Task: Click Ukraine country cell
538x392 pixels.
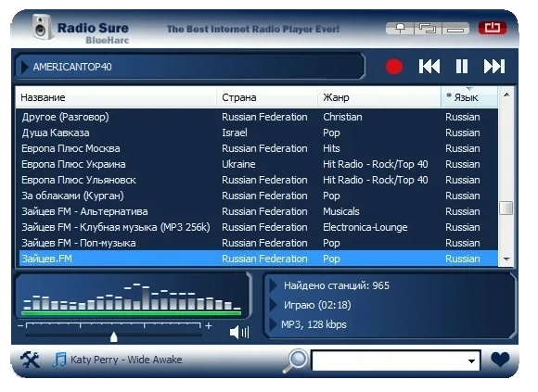Action: pos(238,164)
